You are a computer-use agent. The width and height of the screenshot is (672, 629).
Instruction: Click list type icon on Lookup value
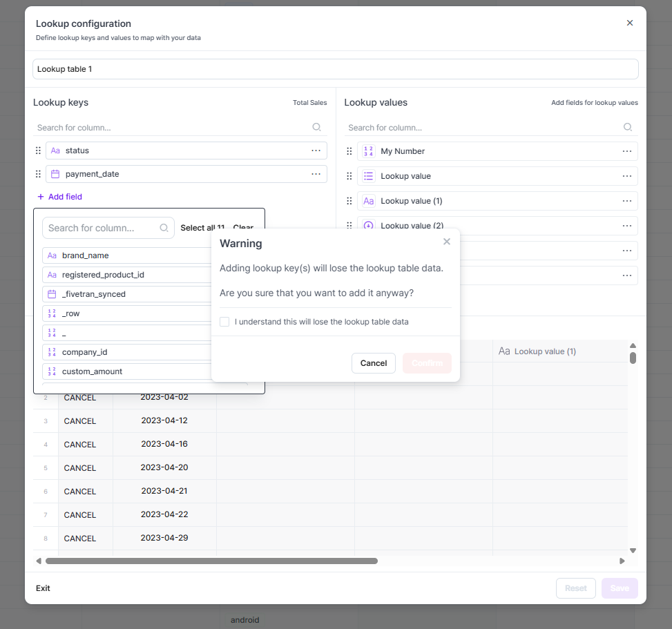pos(368,176)
